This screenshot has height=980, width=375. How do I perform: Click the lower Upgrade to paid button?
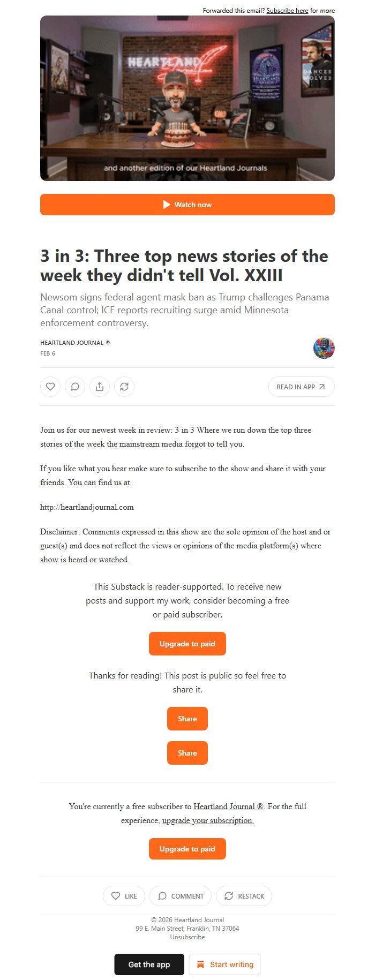(187, 849)
